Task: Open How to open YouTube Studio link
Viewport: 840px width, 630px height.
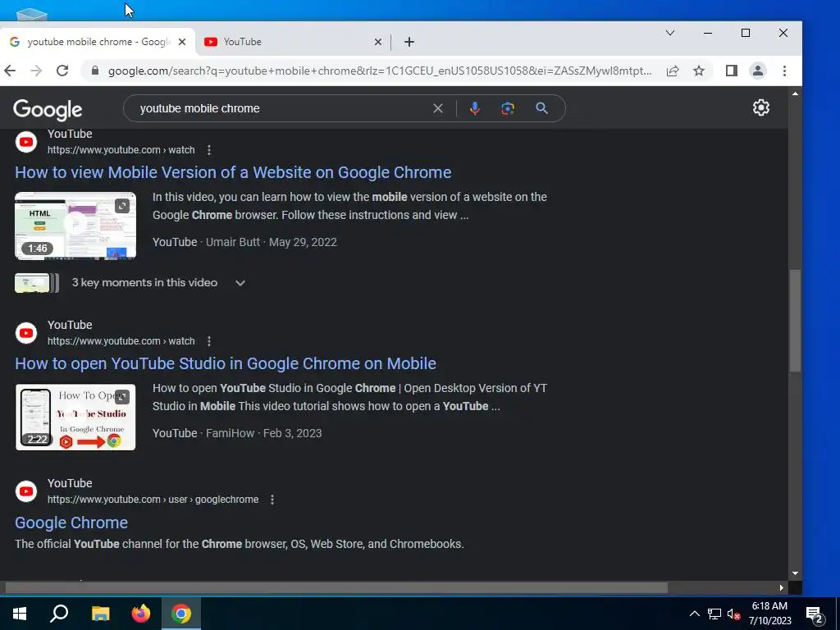Action: coord(226,363)
